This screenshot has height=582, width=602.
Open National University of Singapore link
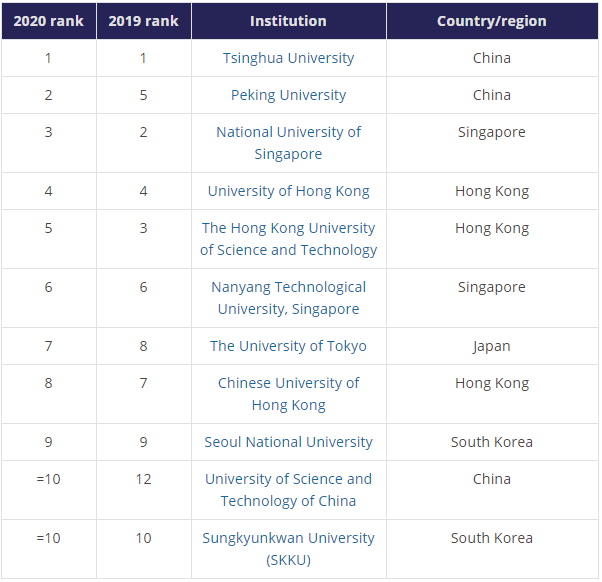pos(288,143)
